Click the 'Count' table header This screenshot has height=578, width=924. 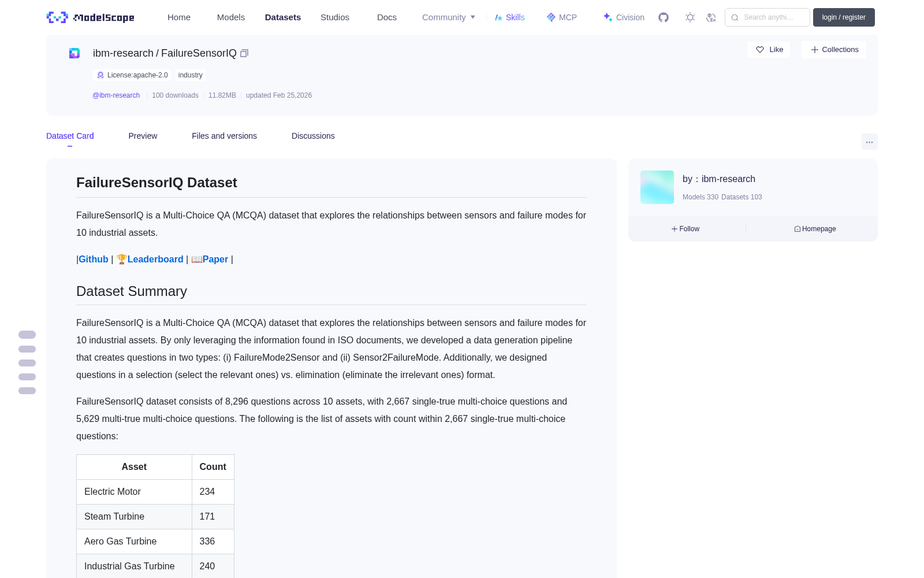[x=213, y=467]
